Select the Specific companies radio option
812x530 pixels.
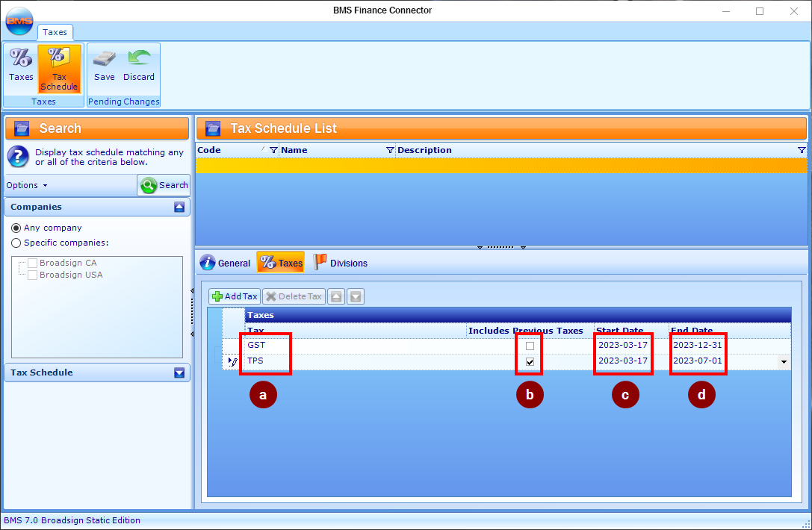(x=16, y=243)
